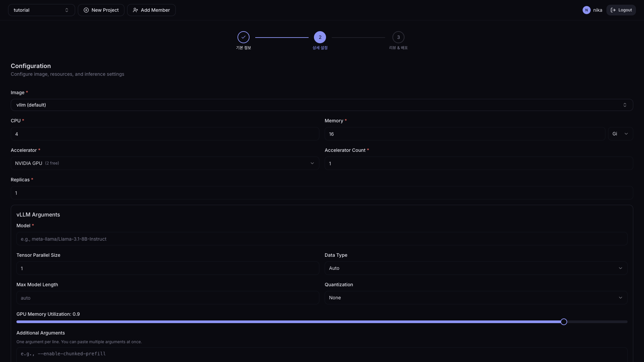Click the CPU input field

point(165,134)
